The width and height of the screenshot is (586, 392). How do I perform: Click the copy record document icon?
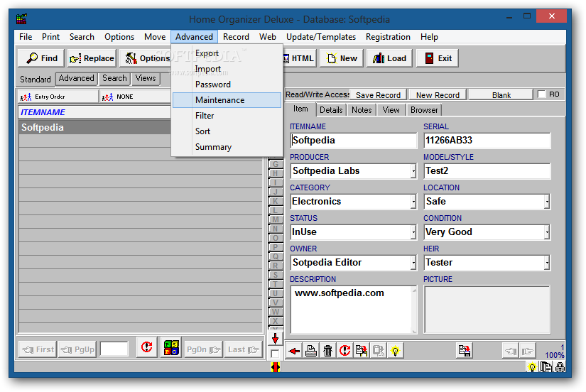[362, 351]
